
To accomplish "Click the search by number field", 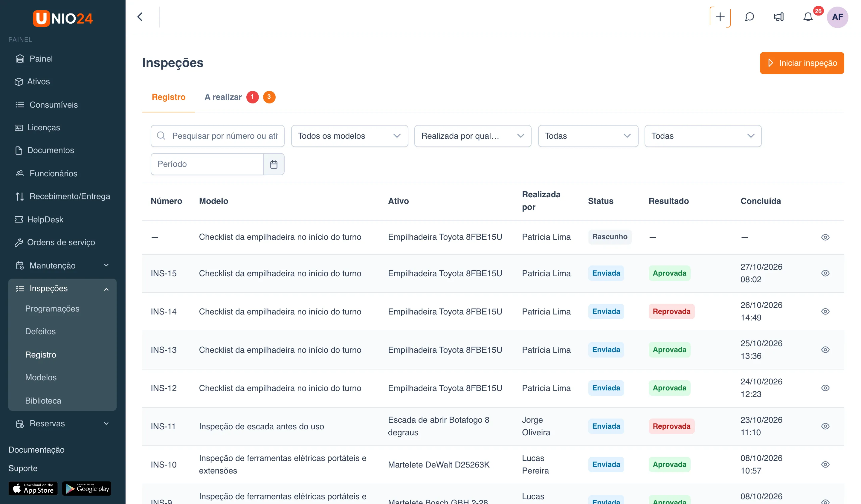I will coord(217,136).
